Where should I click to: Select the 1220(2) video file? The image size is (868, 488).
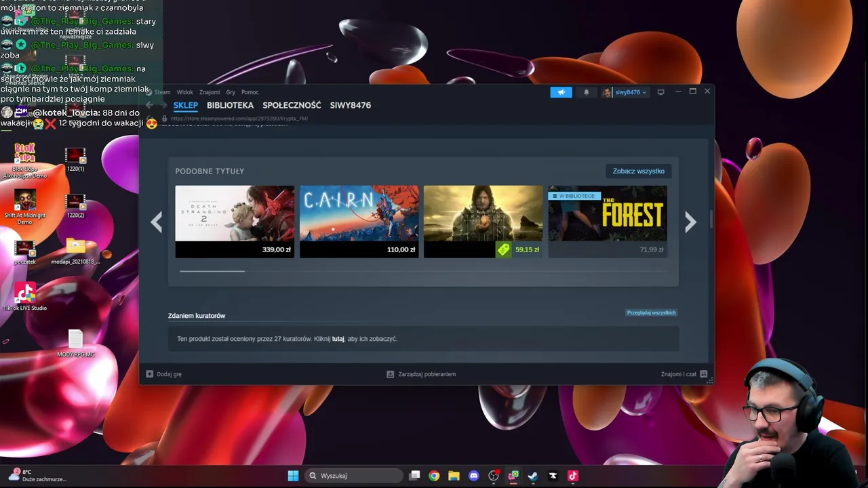[75, 206]
